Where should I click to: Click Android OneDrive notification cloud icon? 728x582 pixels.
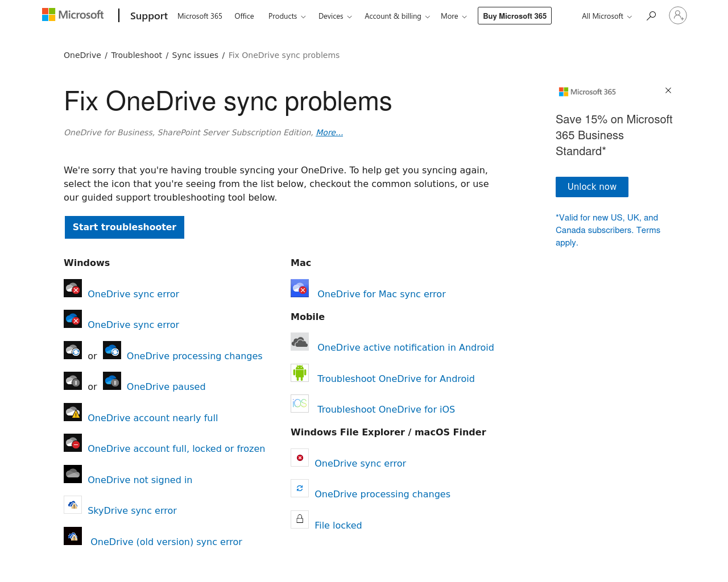(x=300, y=342)
